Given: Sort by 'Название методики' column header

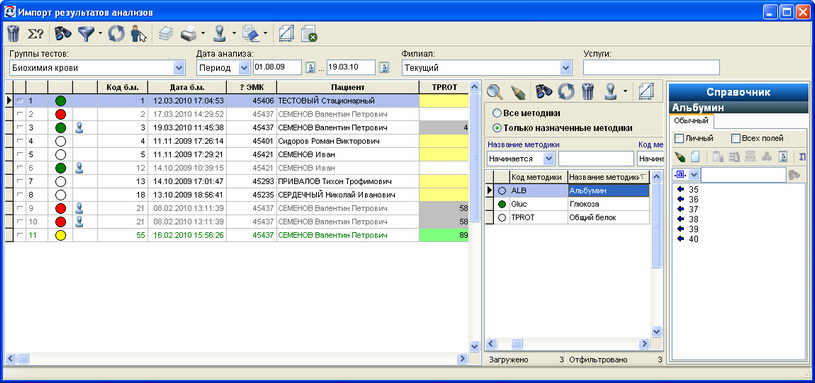Looking at the screenshot, I should 609,177.
